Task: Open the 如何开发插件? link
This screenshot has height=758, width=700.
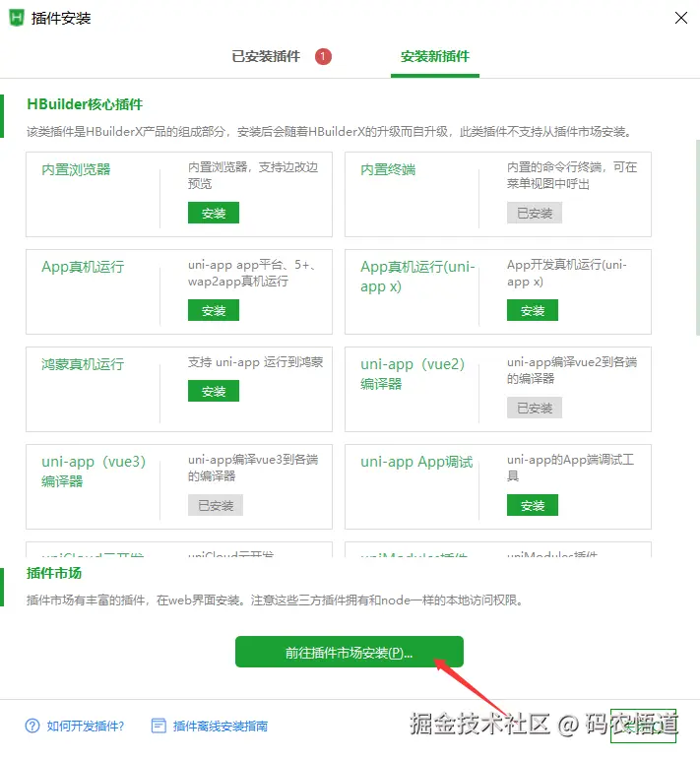Action: point(86,726)
